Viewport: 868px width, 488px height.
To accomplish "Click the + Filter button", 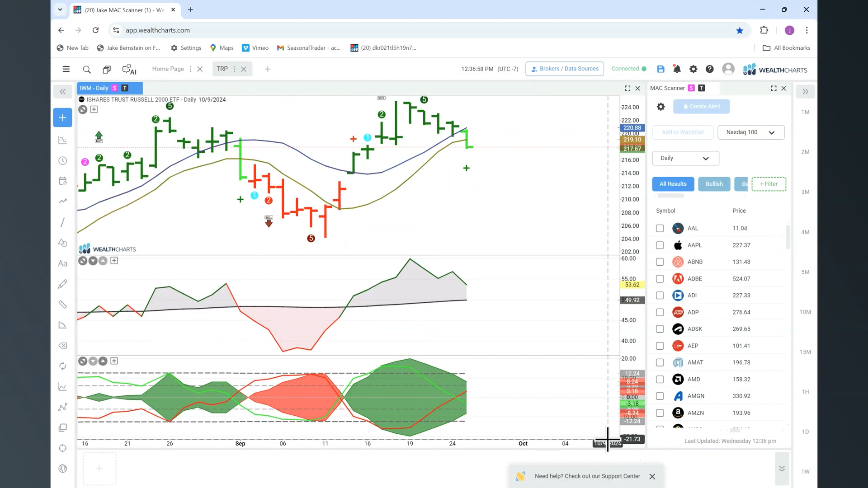I will click(x=769, y=184).
